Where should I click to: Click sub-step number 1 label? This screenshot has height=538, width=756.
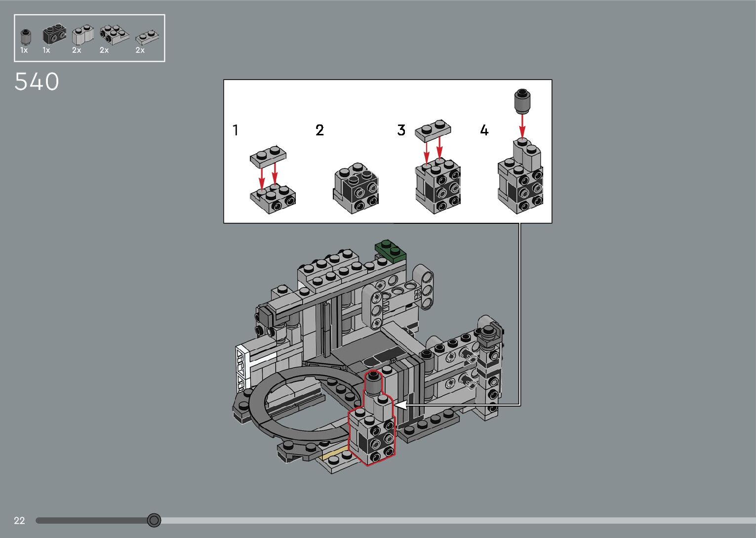coord(236,130)
